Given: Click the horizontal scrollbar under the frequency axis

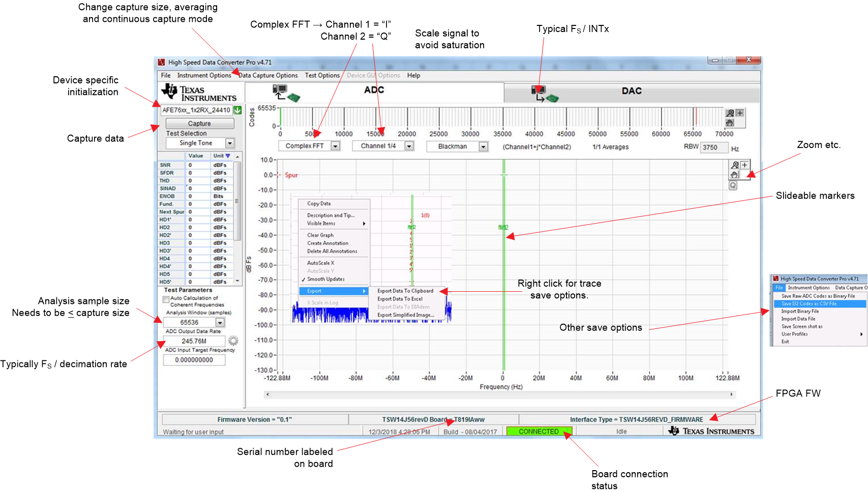Looking at the screenshot, I should [499, 394].
